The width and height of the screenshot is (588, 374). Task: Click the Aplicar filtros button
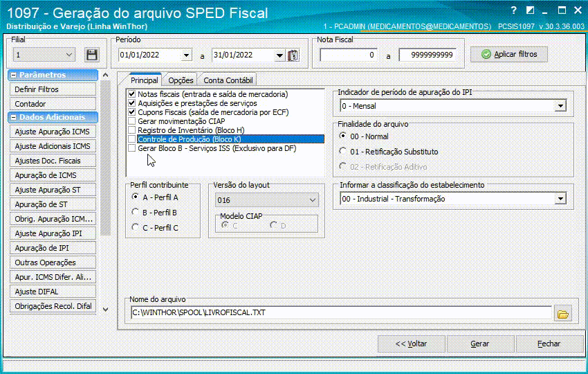(509, 55)
